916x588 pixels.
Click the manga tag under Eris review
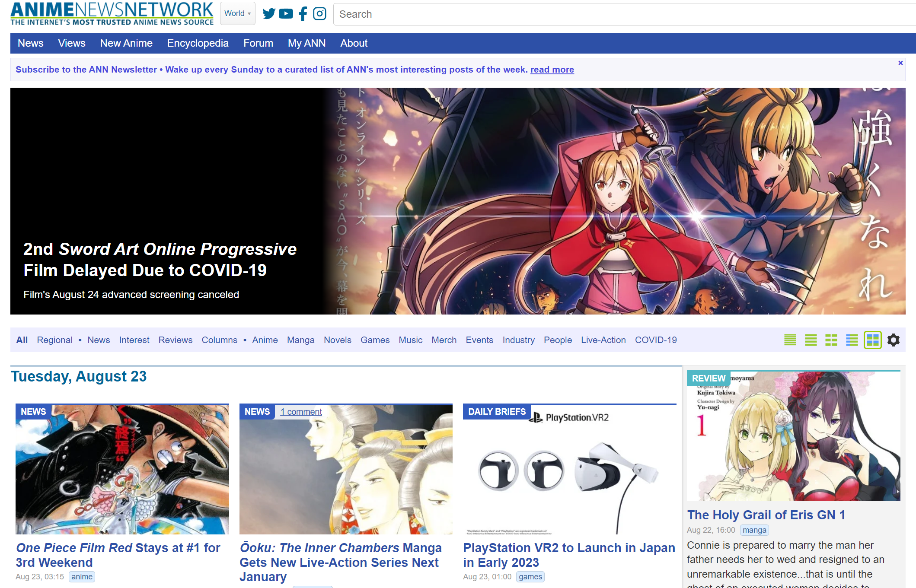[754, 530]
